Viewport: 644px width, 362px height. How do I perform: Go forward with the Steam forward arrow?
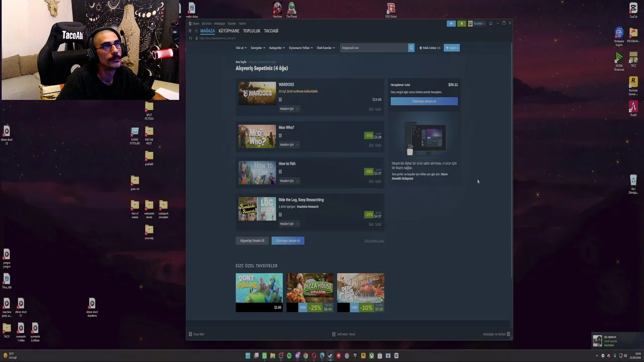(196, 31)
